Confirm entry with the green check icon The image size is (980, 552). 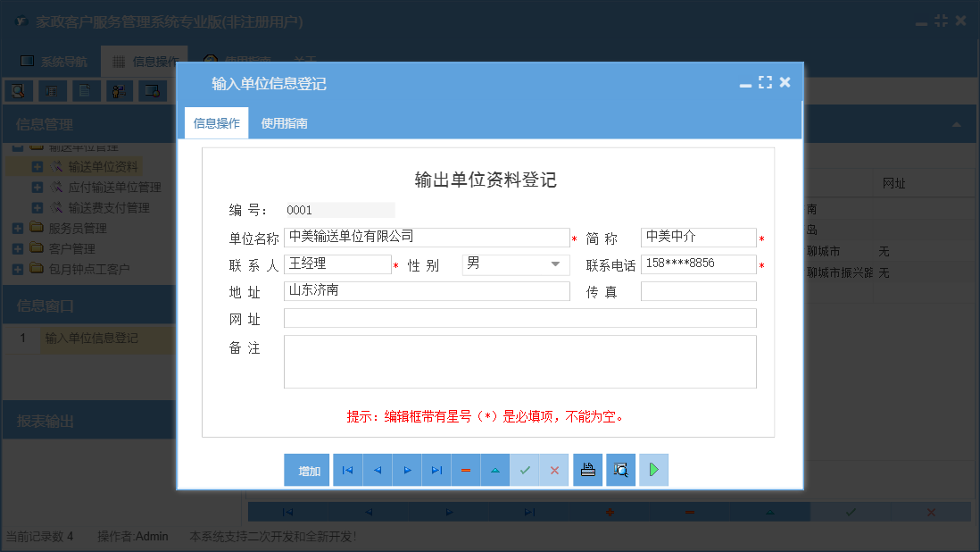525,469
